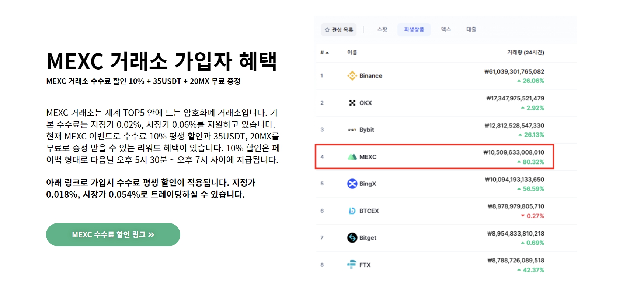Click Binance volume ₩61,039,301,765,082
The width and height of the screenshot is (644, 304).
click(514, 71)
